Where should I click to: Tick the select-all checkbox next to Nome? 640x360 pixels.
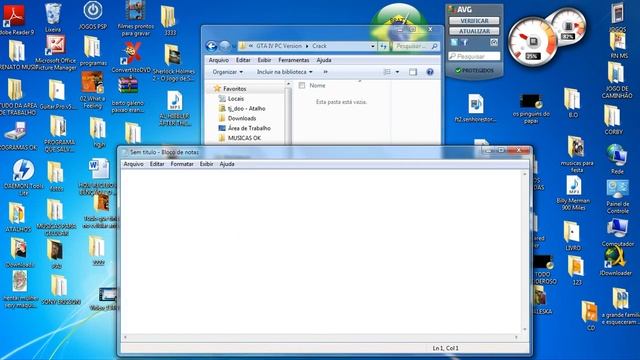[x=302, y=86]
